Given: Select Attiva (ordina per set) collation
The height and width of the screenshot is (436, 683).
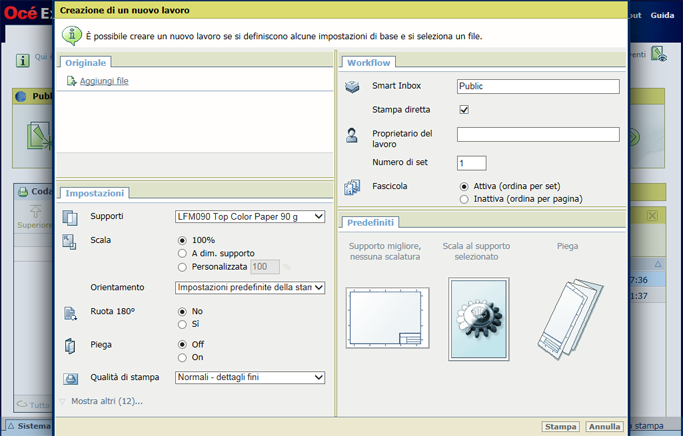Looking at the screenshot, I should click(464, 186).
